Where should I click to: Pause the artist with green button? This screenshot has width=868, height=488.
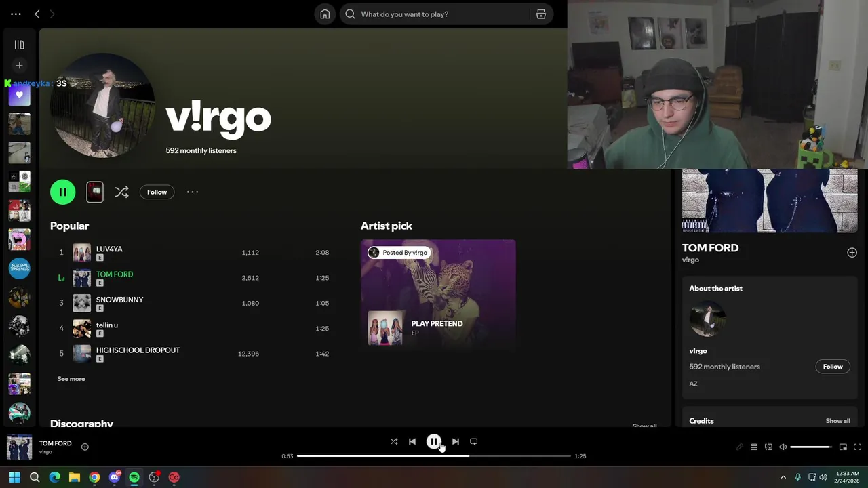(x=62, y=192)
